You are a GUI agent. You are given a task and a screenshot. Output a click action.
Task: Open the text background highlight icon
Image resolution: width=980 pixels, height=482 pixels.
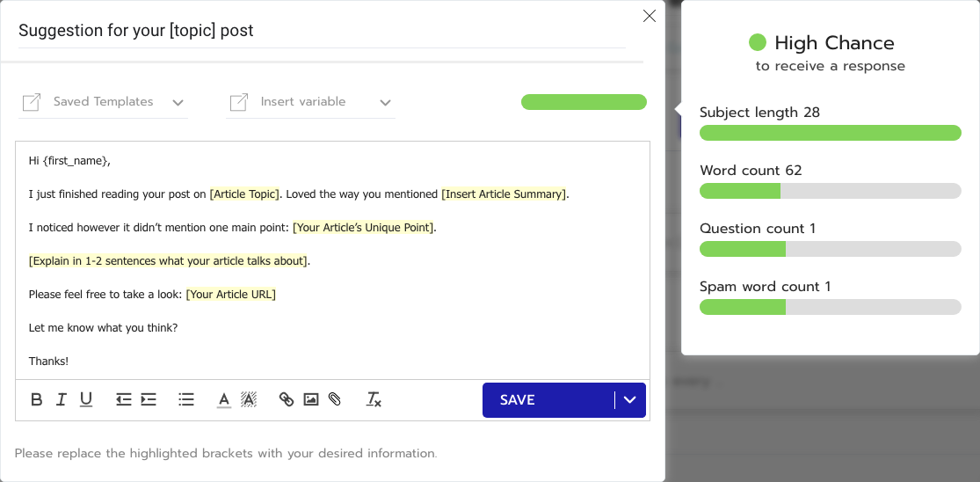(x=249, y=399)
